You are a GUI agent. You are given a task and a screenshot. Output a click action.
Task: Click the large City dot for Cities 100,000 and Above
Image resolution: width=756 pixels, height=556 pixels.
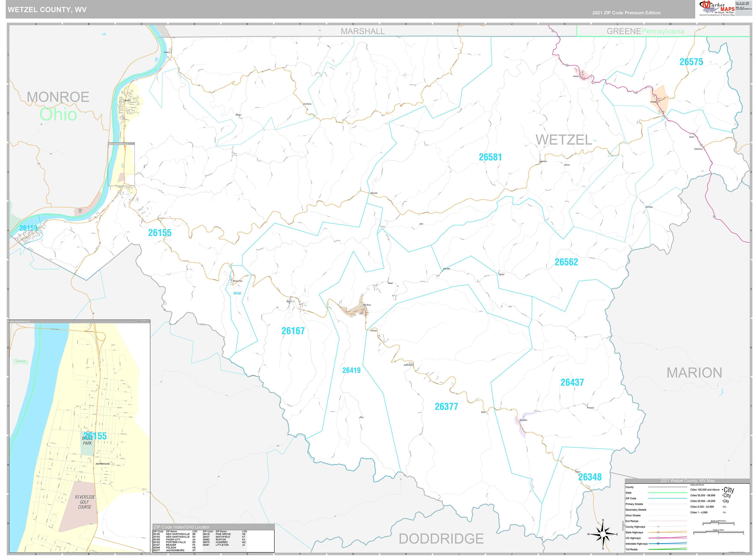pos(723,490)
